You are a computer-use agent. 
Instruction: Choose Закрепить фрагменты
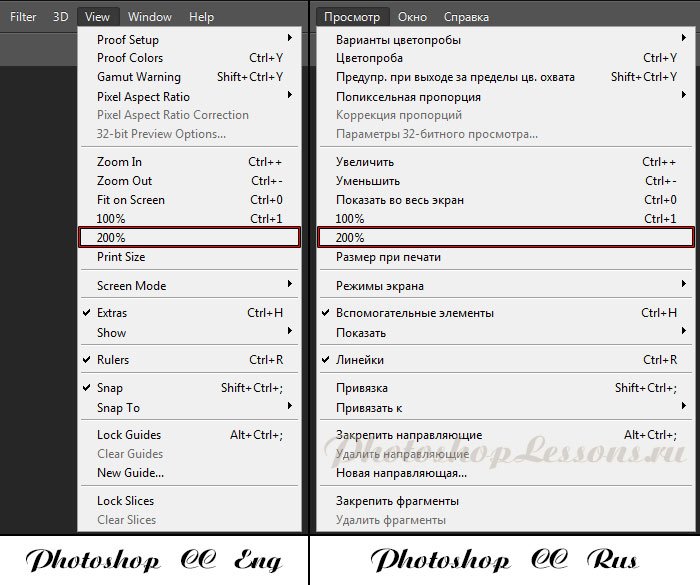(506, 501)
